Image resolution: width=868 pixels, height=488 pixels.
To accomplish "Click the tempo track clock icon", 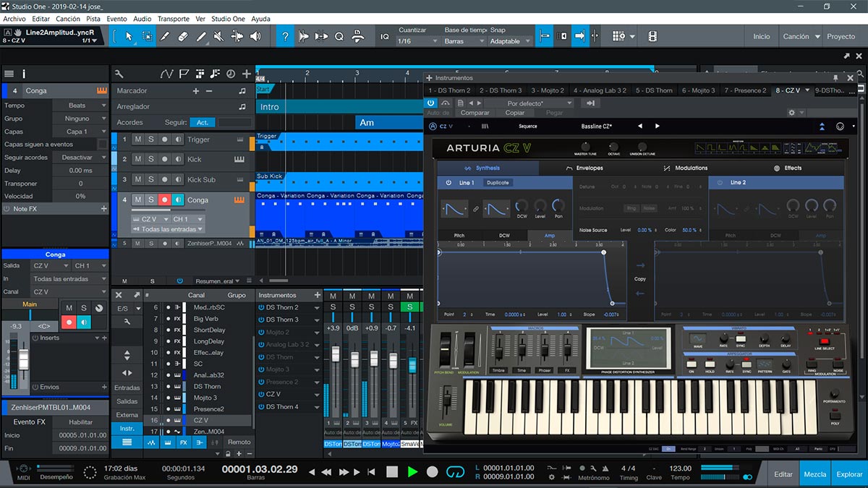I will (x=231, y=74).
